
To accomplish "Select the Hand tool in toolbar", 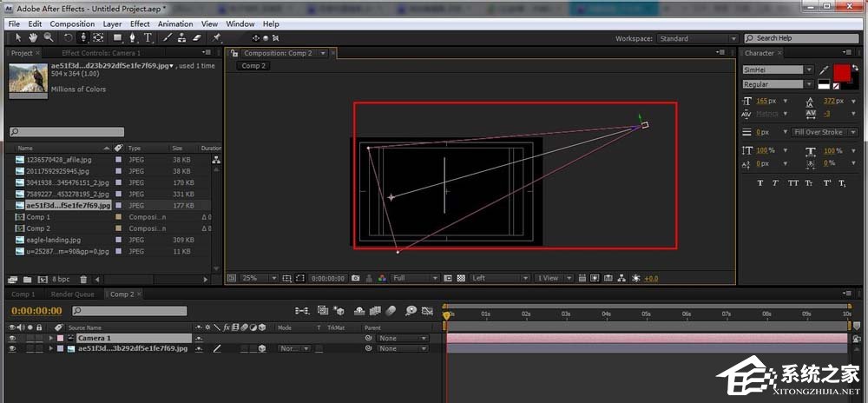I will pyautogui.click(x=33, y=38).
